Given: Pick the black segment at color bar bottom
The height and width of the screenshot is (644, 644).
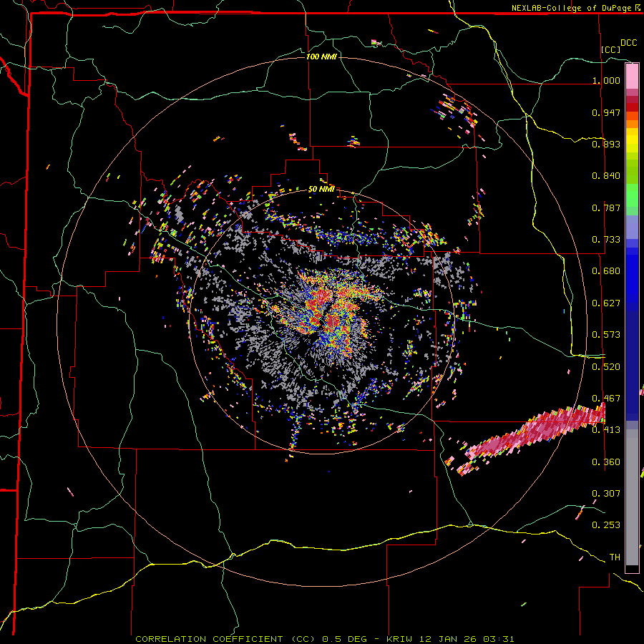Looking at the screenshot, I should tap(632, 569).
